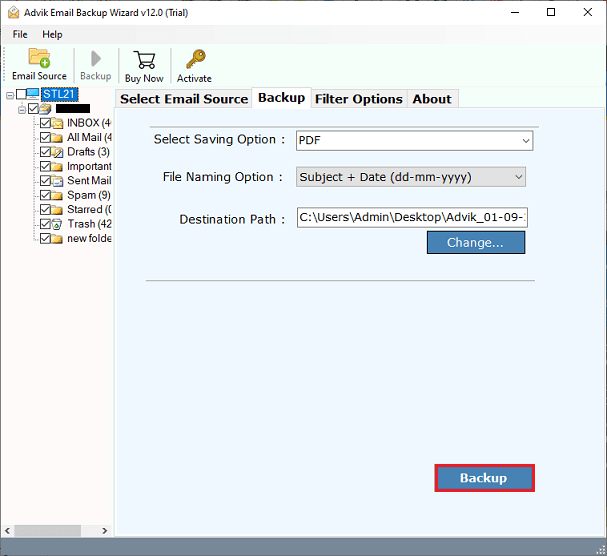Collapse the STL21 tree node
607x556 pixels.
[10, 95]
